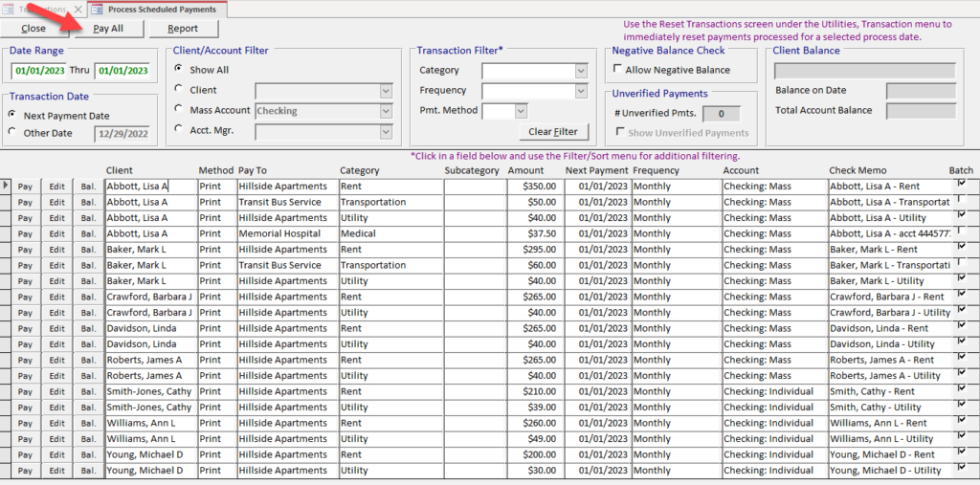Image resolution: width=980 pixels, height=485 pixels.
Task: Click the $295.00 amount cell
Action: click(536, 250)
